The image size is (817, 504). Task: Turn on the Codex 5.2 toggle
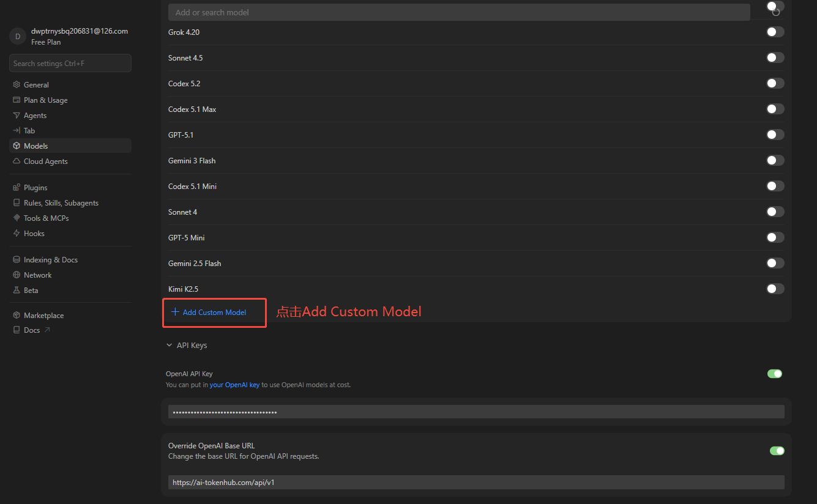pos(775,83)
